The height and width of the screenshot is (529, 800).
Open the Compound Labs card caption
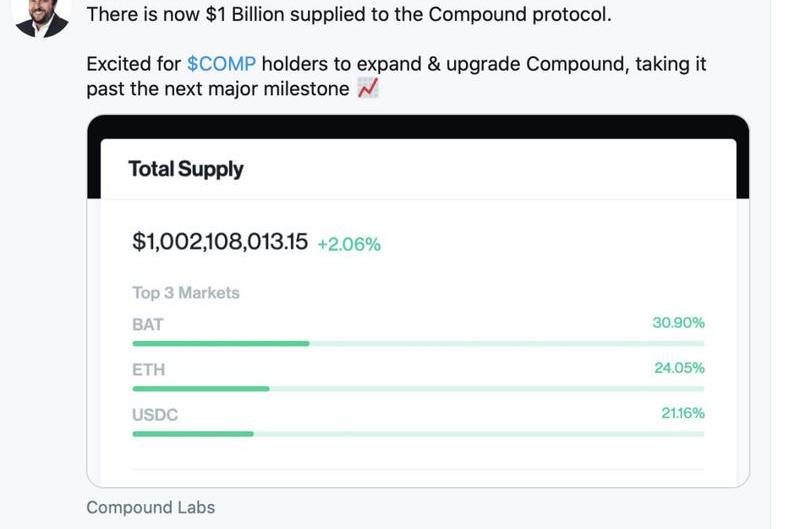[x=150, y=507]
